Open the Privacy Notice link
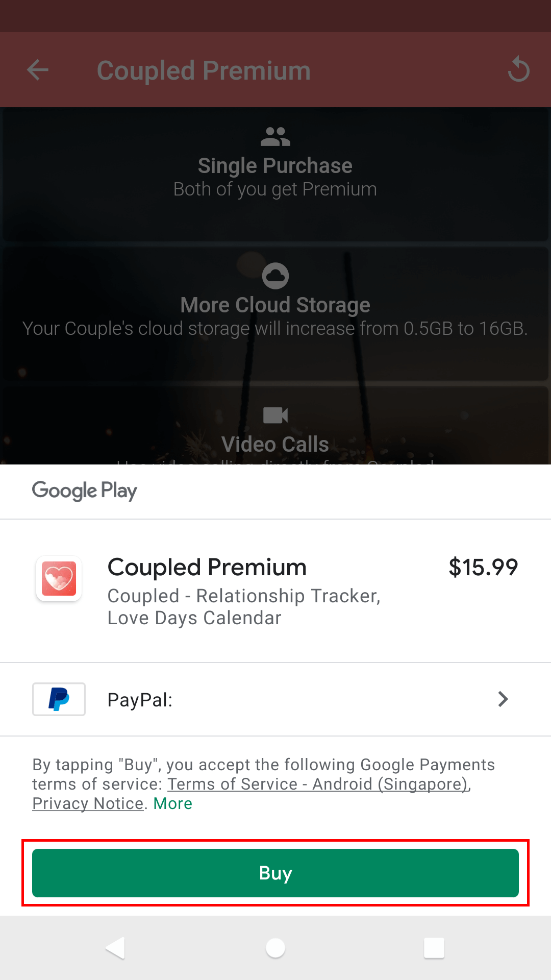551x980 pixels. pos(88,803)
